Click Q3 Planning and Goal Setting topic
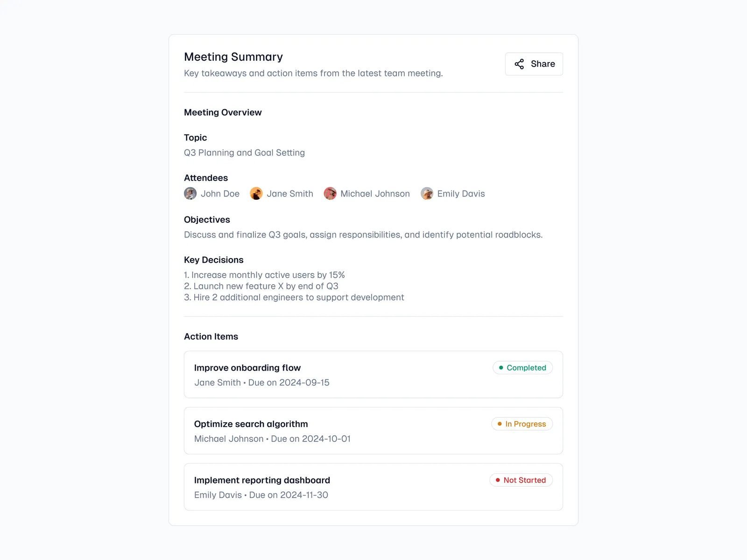 coord(244,153)
